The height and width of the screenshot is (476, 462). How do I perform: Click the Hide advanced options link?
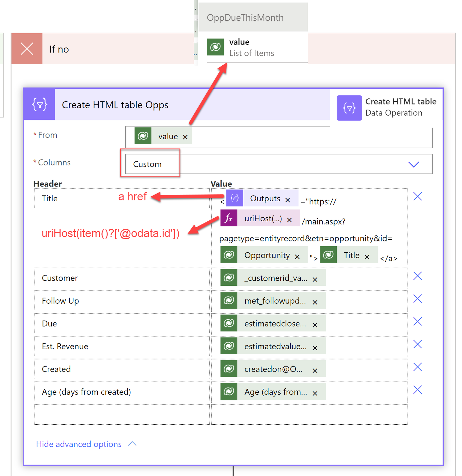(79, 444)
